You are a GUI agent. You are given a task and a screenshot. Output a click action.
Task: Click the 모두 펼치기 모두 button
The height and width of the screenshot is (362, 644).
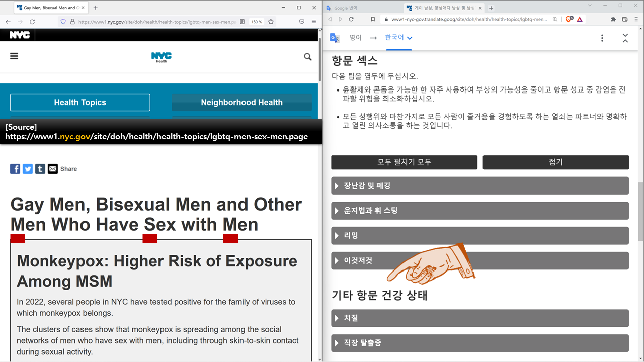pos(404,162)
